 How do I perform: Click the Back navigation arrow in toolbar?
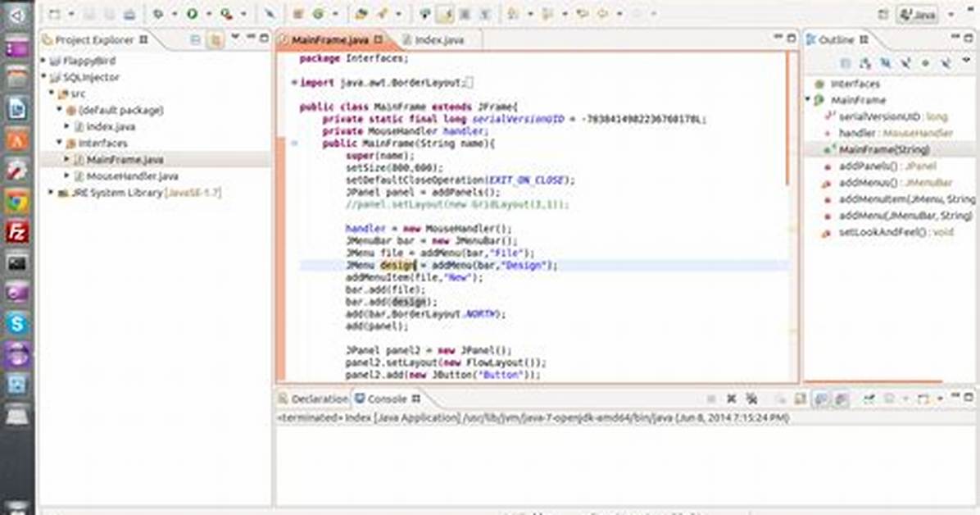coord(603,14)
